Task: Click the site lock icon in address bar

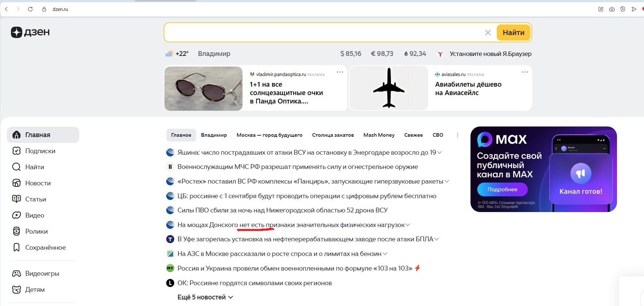Action: tap(44, 9)
